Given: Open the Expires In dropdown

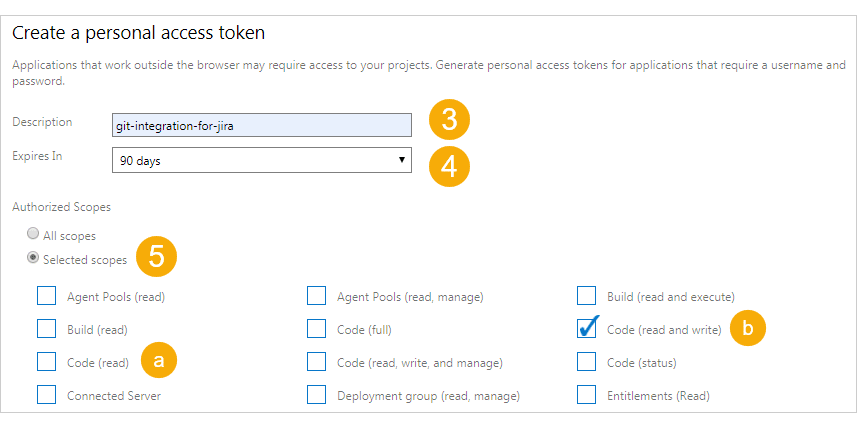Looking at the screenshot, I should pyautogui.click(x=262, y=160).
